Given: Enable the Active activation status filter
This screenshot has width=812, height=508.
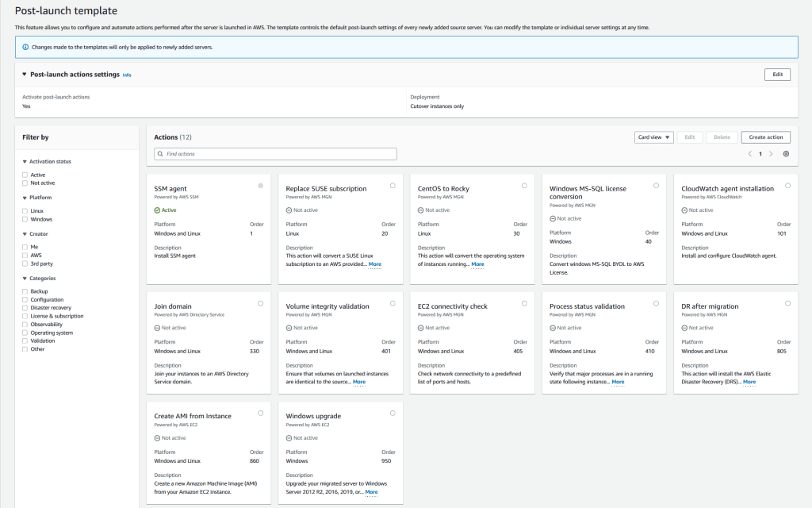Looking at the screenshot, I should [x=26, y=174].
